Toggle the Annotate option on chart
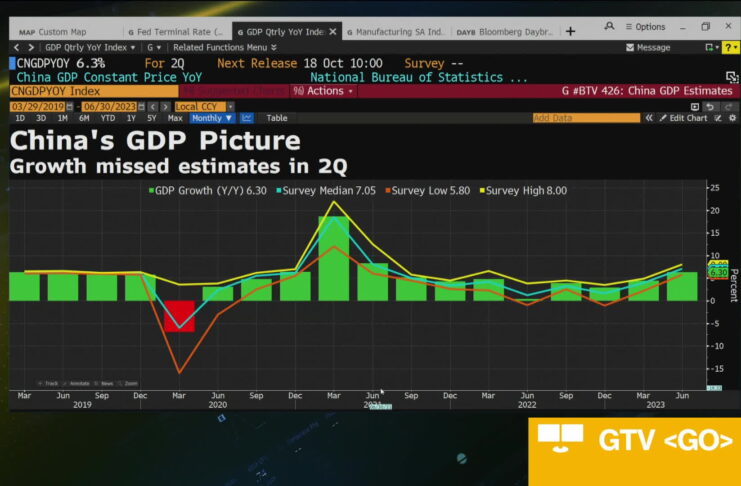 tap(77, 383)
